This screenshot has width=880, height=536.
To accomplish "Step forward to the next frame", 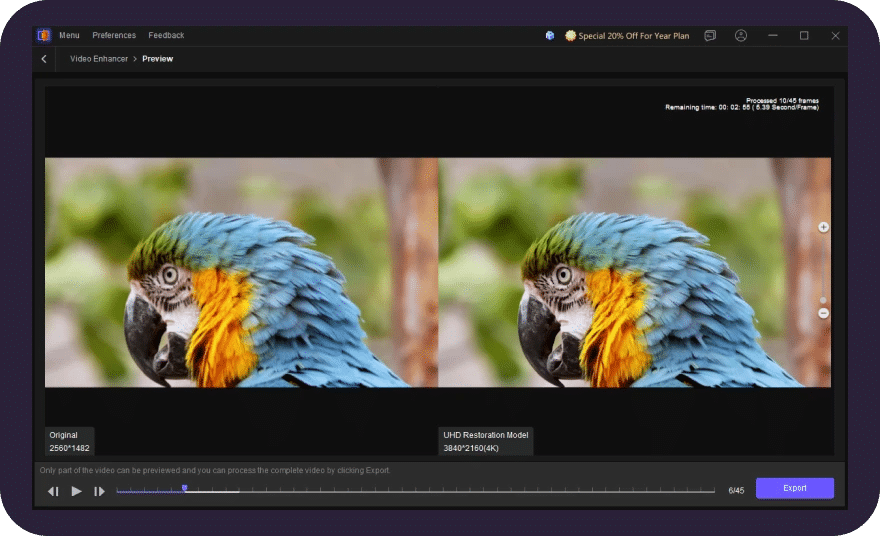I will click(x=99, y=491).
